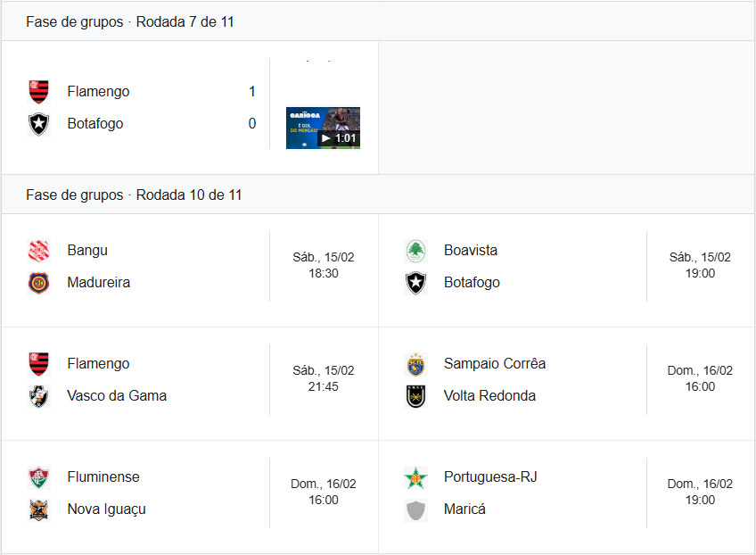
Task: Click the Maricá placeholder shield icon
Action: (x=415, y=509)
